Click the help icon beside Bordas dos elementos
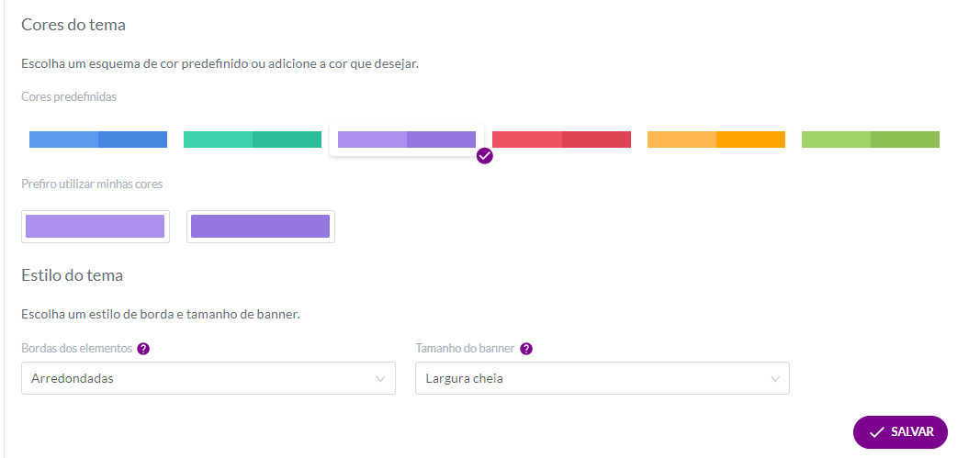Screen dimensions: 980x458 click(143, 349)
